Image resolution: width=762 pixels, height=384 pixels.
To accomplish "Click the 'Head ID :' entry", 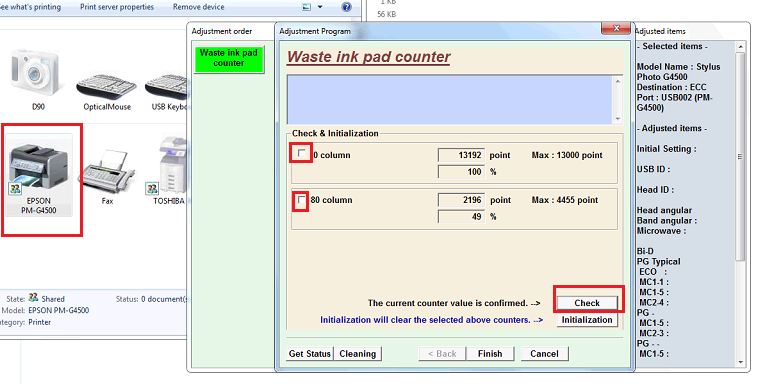I will [656, 190].
